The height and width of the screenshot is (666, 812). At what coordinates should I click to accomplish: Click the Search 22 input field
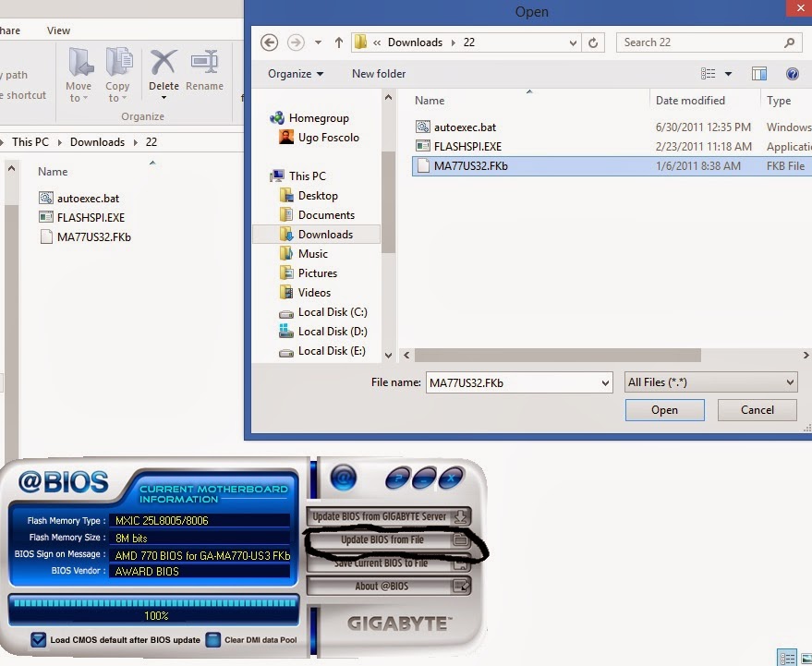(x=709, y=42)
